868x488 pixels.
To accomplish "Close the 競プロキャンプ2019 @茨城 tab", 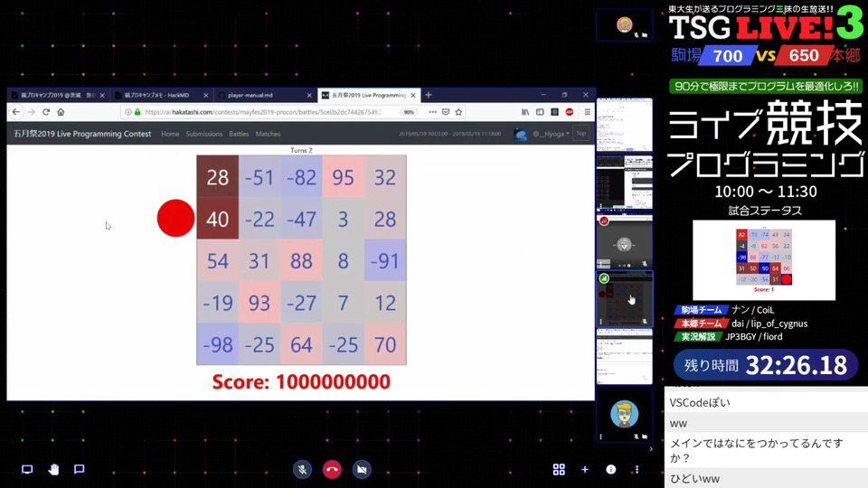I will pyautogui.click(x=102, y=95).
